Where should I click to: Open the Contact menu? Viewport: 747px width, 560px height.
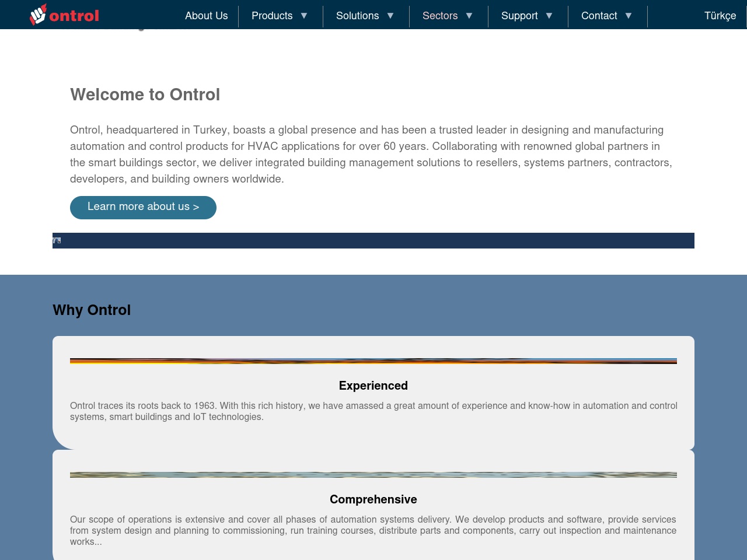click(x=599, y=16)
